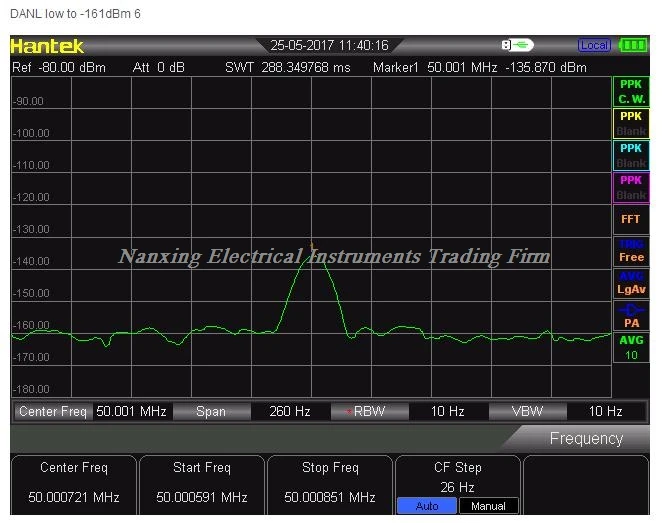662x523 pixels.
Task: Select the cyan PPK Blank trace indicator
Action: tap(631, 156)
